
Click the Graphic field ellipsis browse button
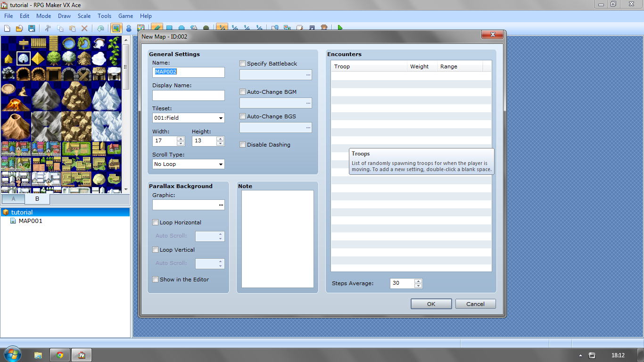pyautogui.click(x=221, y=205)
